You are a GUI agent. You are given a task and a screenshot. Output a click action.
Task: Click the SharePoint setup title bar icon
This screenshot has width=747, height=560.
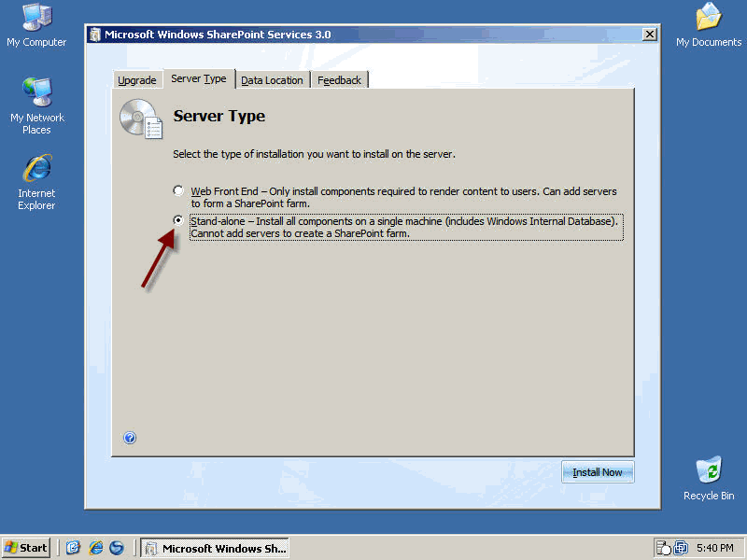[95, 35]
